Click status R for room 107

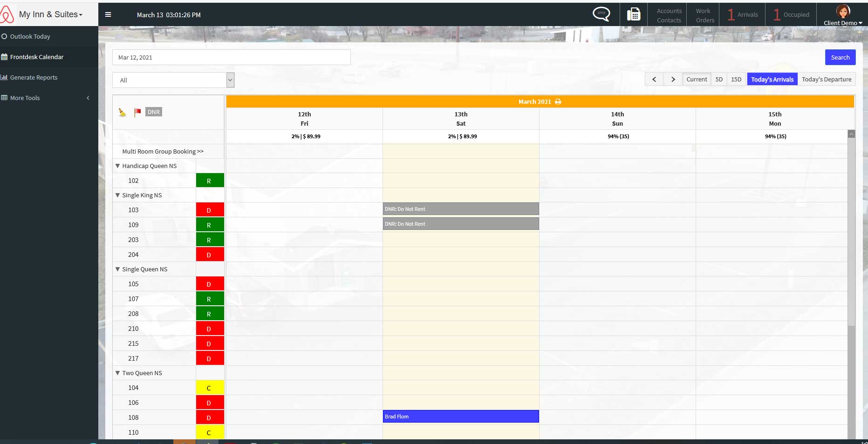click(210, 299)
